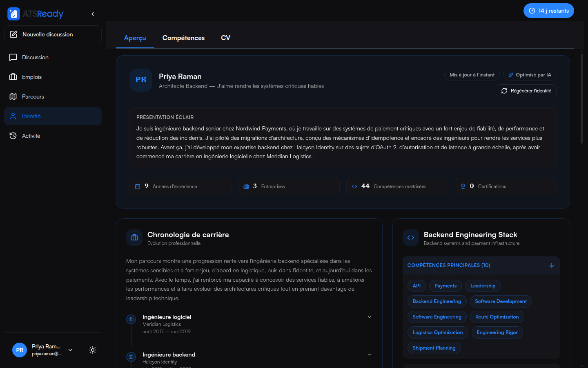Click the PR avatar in the sidebar footer
This screenshot has height=368, width=588.
coord(20,350)
